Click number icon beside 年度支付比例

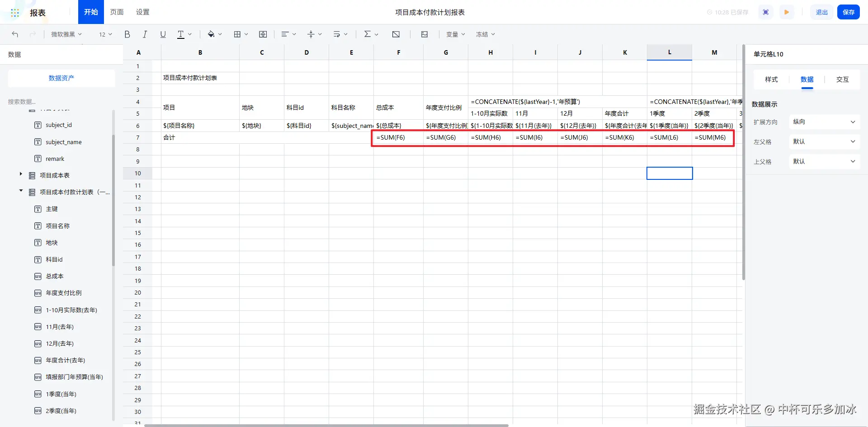38,293
